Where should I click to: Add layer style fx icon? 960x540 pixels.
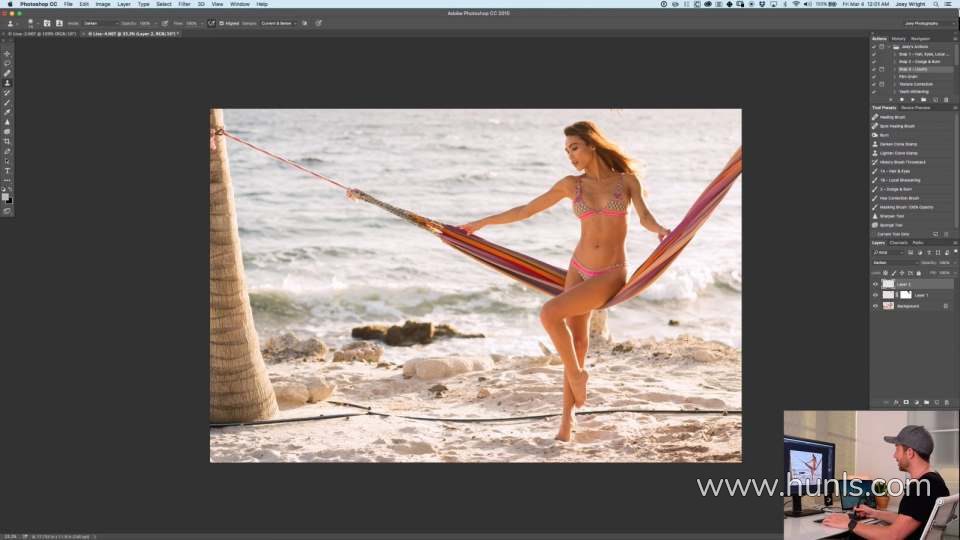[x=896, y=403]
